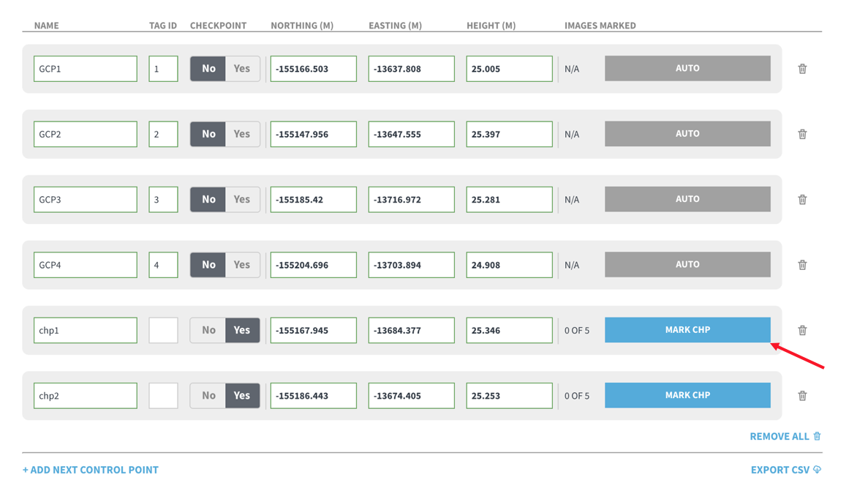Edit northing value -155167.945

[x=313, y=330]
